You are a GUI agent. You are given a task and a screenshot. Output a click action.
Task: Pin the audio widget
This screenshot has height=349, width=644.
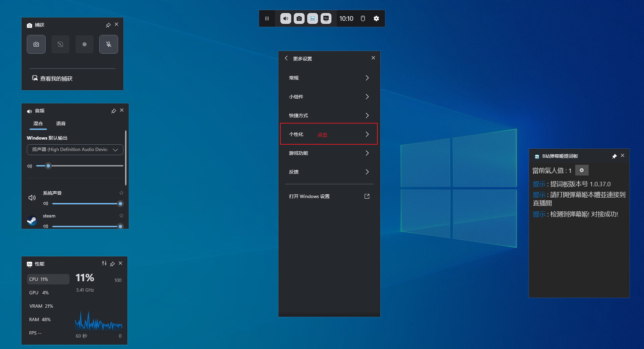tap(113, 111)
